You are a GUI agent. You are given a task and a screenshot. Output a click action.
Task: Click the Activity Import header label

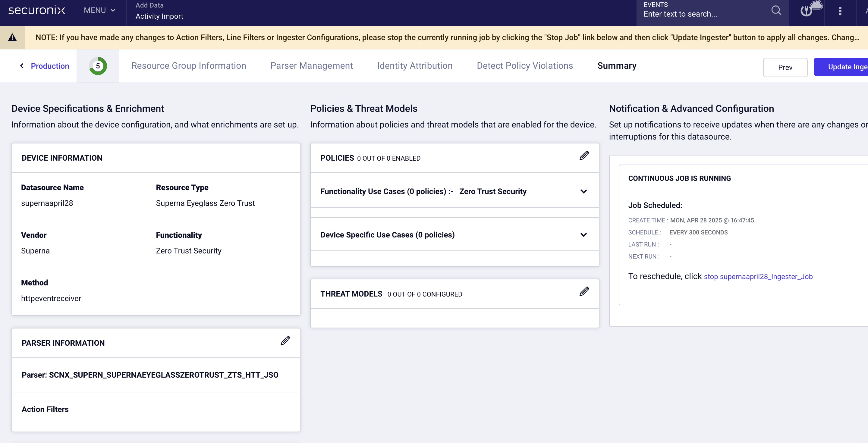tap(159, 16)
